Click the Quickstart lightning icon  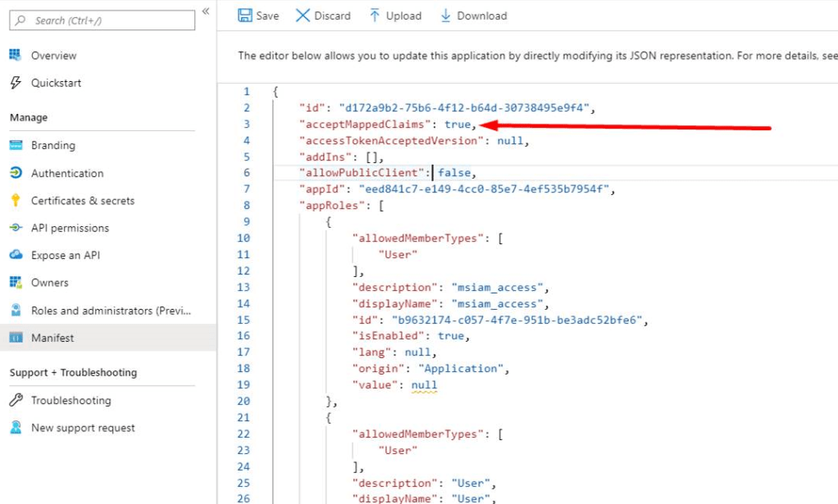click(15, 83)
